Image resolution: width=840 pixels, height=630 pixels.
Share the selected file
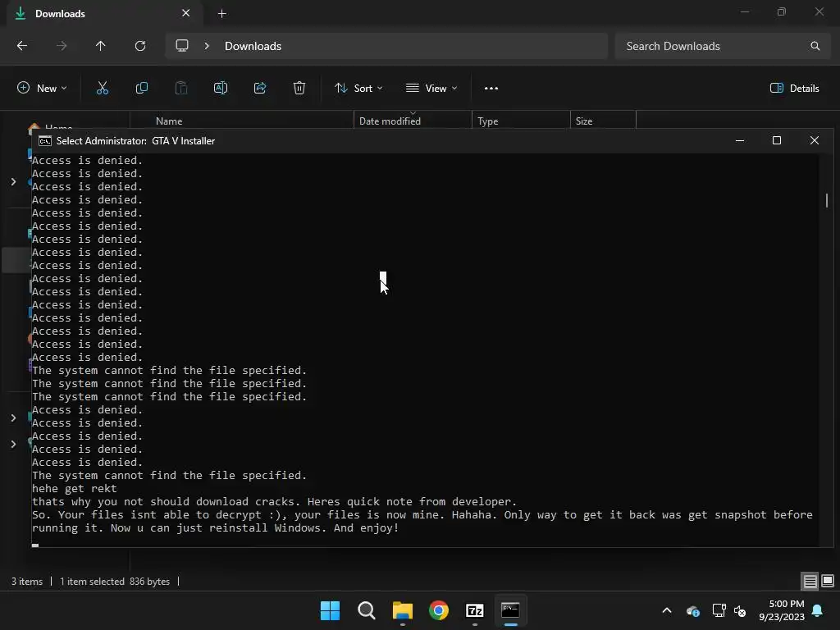pyautogui.click(x=260, y=89)
